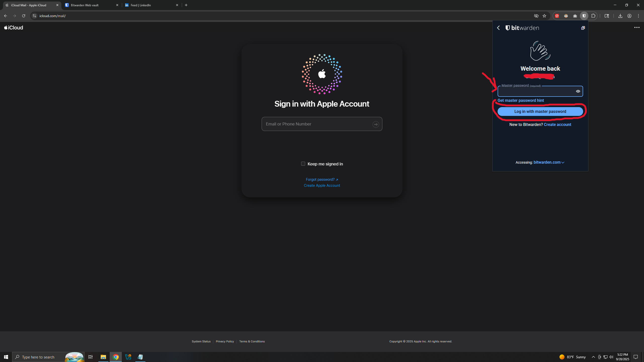Open Get master password hint link
644x362 pixels.
pyautogui.click(x=520, y=100)
